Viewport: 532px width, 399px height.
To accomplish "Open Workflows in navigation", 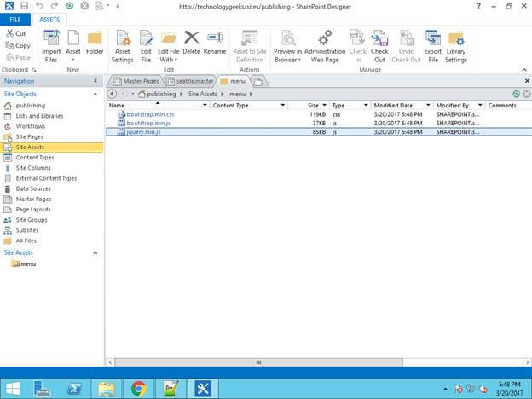I will [31, 126].
